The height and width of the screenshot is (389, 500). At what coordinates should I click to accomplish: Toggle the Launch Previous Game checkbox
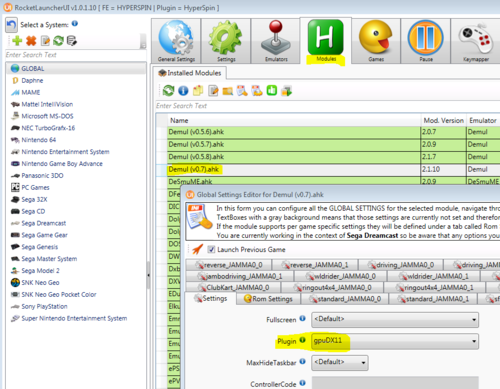click(211, 249)
